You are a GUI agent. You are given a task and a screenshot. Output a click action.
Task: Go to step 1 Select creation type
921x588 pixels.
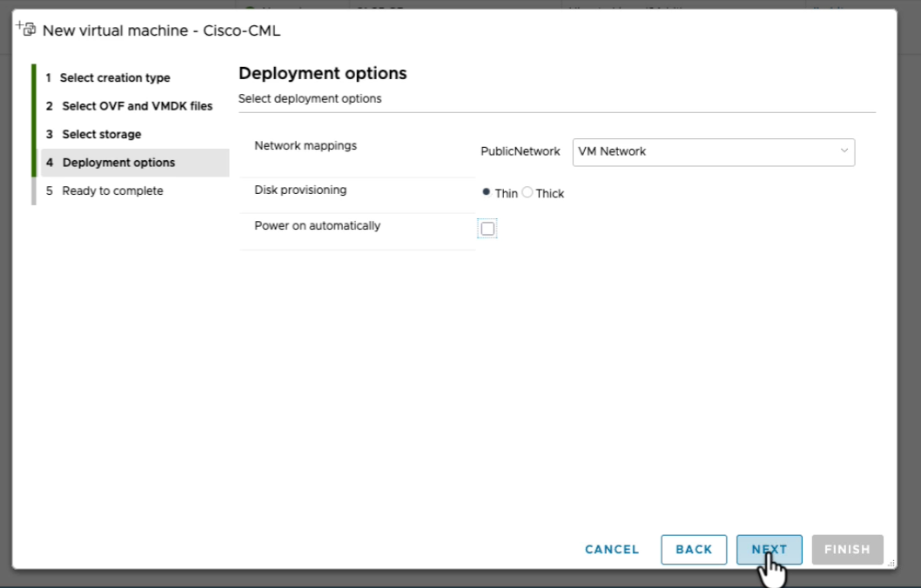pos(108,77)
